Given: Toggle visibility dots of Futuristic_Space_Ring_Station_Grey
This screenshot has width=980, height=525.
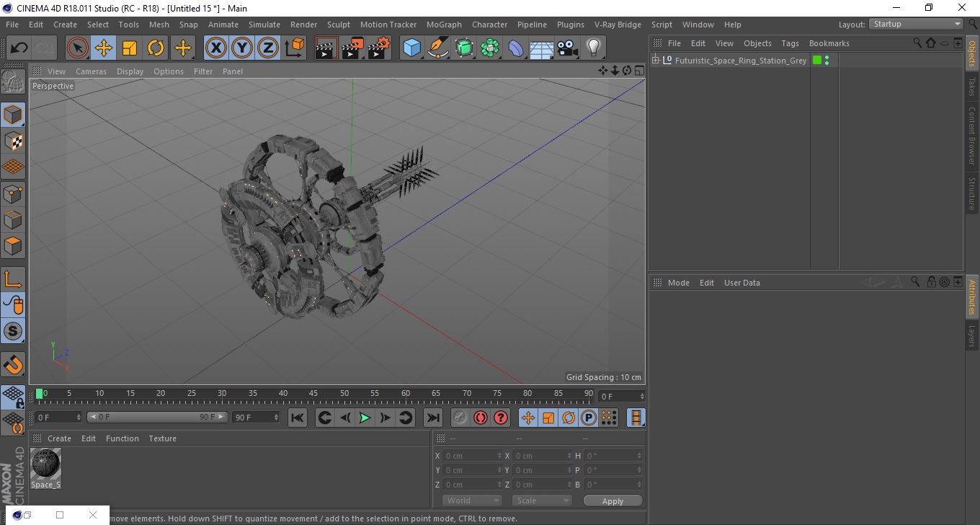Looking at the screenshot, I should [827, 61].
